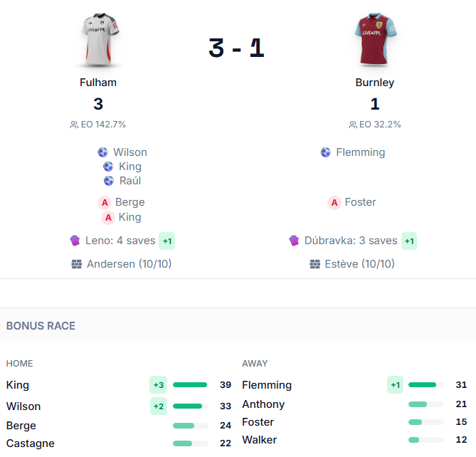The image size is (476, 457).
Task: Click the football icon next to Flemming
Action: tap(326, 152)
